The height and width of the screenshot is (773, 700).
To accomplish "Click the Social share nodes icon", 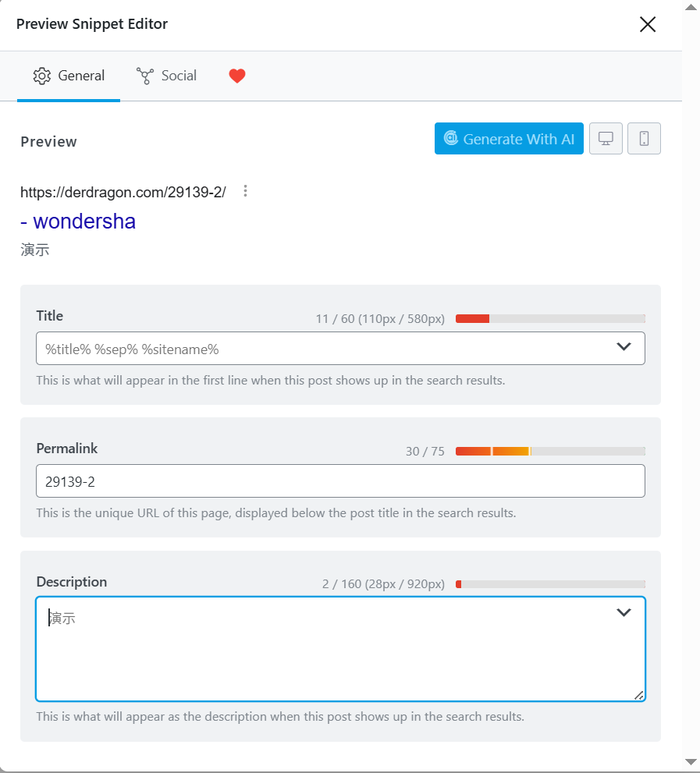I will (x=145, y=76).
